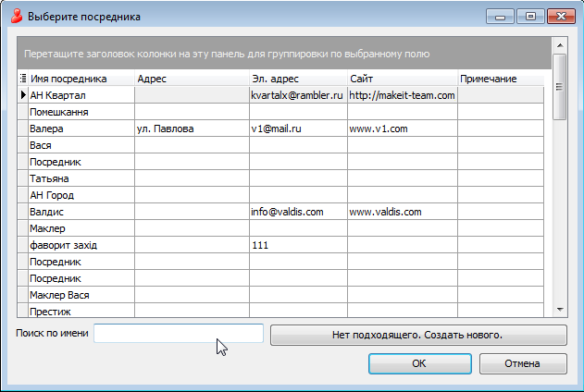Click the scroll down arrow of the grid

click(559, 310)
